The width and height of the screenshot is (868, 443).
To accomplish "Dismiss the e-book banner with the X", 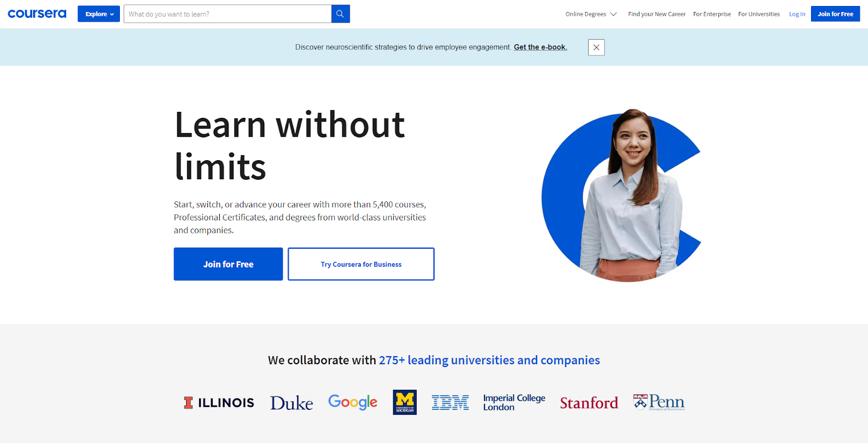I will click(x=596, y=47).
